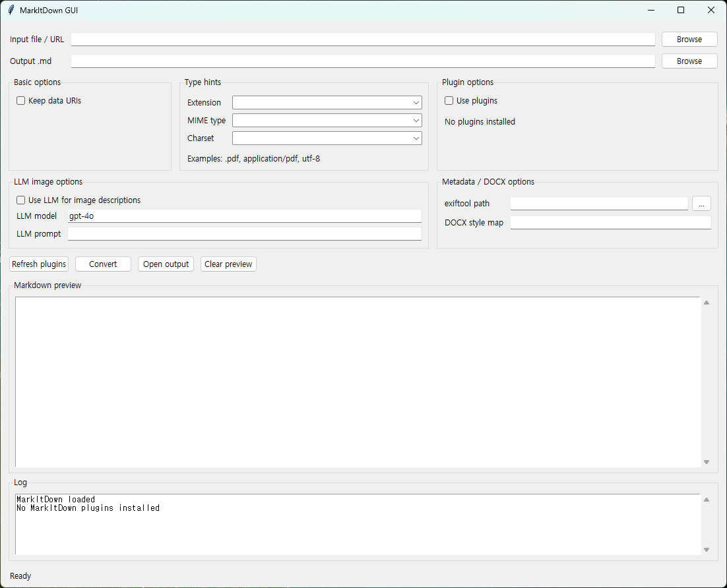727x588 pixels.
Task: Click into the LLM prompt field
Action: [x=244, y=233]
